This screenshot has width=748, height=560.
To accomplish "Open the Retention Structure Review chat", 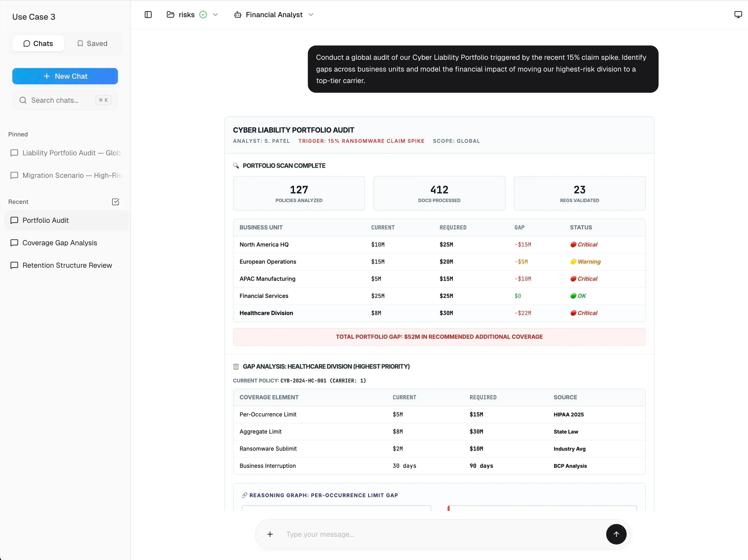I will (67, 265).
